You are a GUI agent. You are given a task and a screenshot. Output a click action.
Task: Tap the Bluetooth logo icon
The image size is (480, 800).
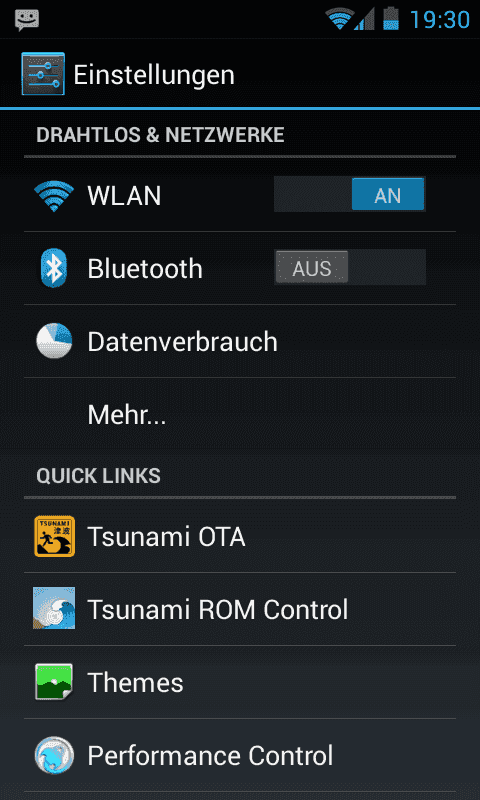[x=54, y=268]
